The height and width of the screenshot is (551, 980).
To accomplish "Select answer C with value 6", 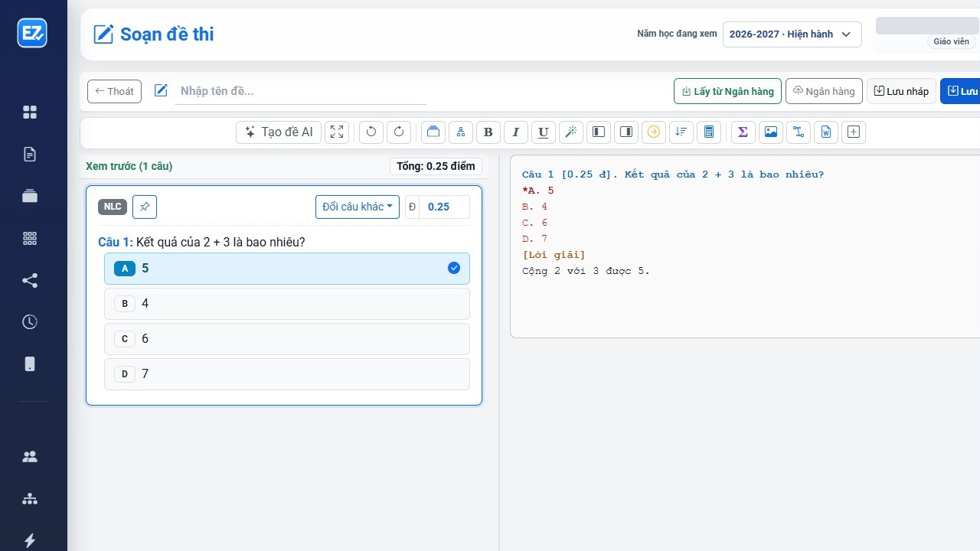I will pyautogui.click(x=287, y=339).
